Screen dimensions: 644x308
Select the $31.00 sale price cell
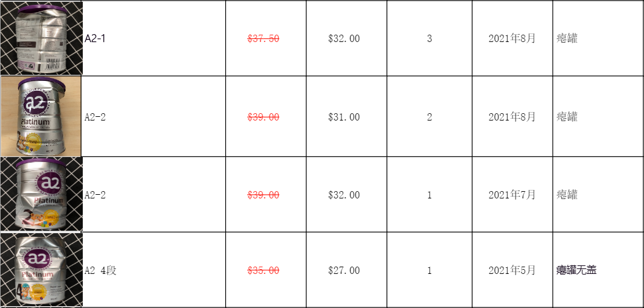(x=344, y=117)
